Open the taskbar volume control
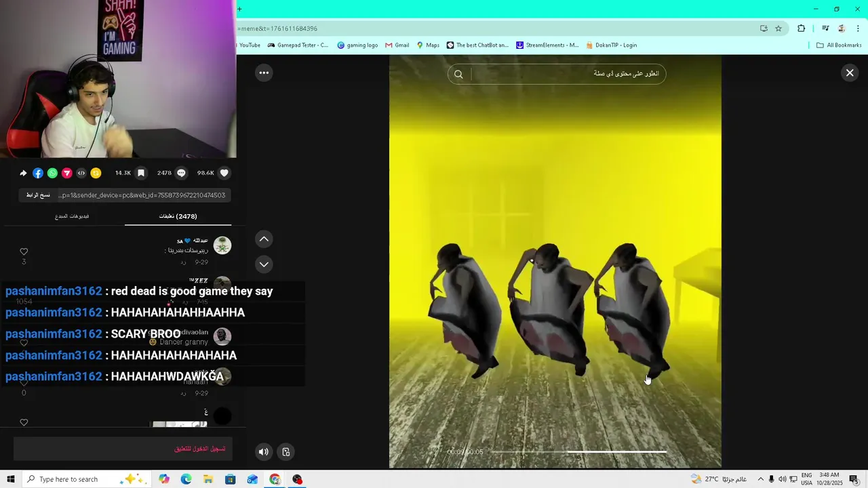The image size is (868, 488). (x=782, y=479)
